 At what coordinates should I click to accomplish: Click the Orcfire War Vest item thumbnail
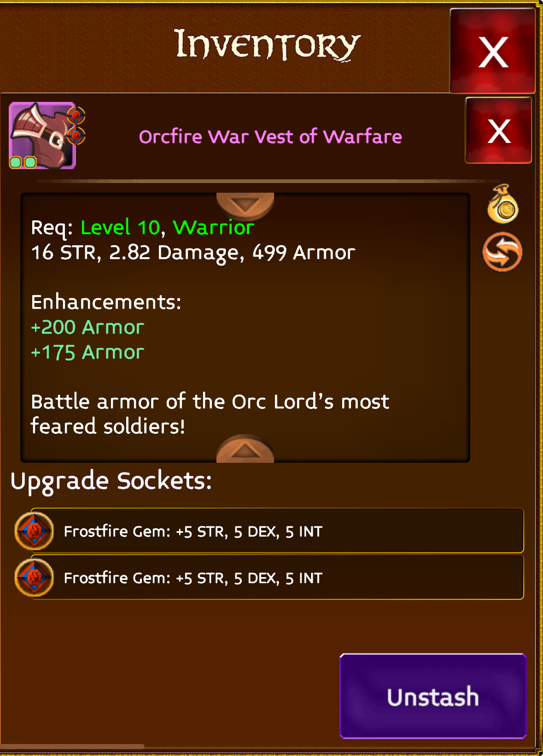tap(42, 136)
